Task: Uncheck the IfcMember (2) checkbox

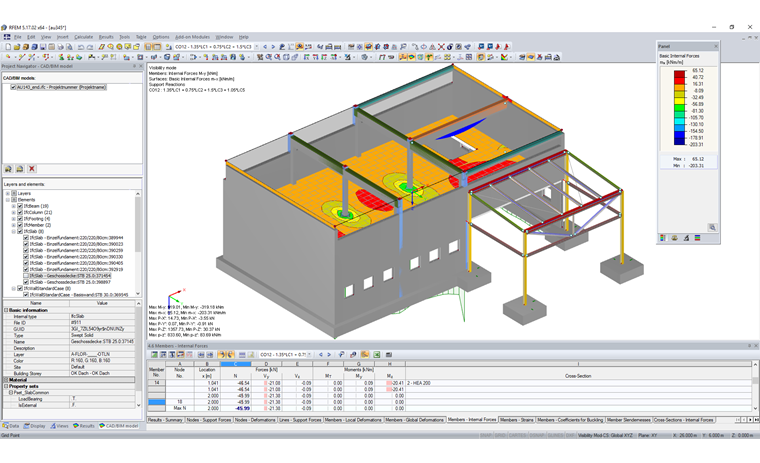Action: [x=20, y=225]
